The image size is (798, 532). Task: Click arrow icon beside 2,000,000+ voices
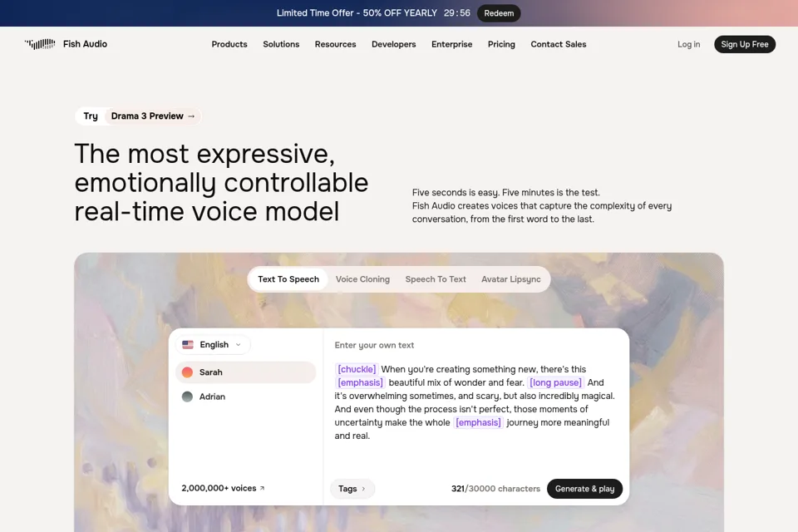coord(262,488)
